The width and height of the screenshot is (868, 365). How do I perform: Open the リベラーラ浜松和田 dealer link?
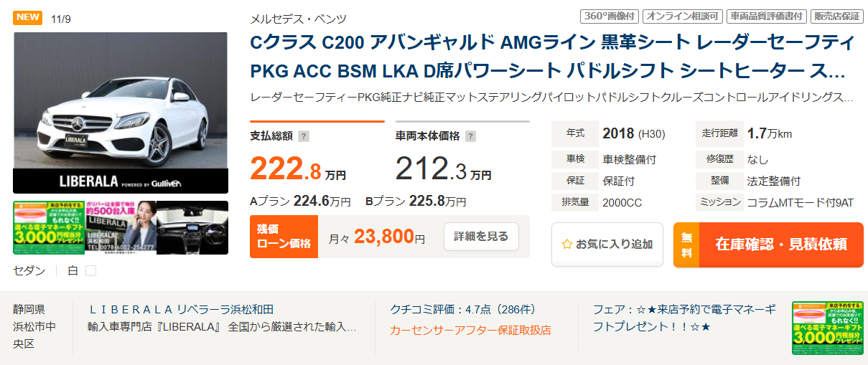(x=181, y=310)
